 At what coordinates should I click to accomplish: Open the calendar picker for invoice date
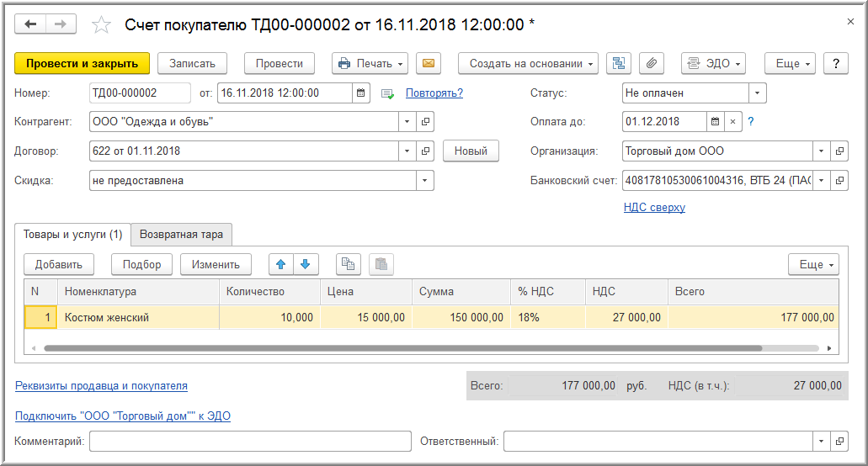[x=360, y=93]
